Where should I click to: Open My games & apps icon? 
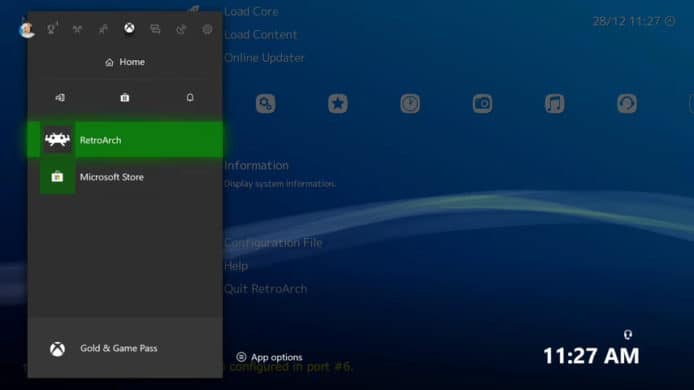click(60, 97)
